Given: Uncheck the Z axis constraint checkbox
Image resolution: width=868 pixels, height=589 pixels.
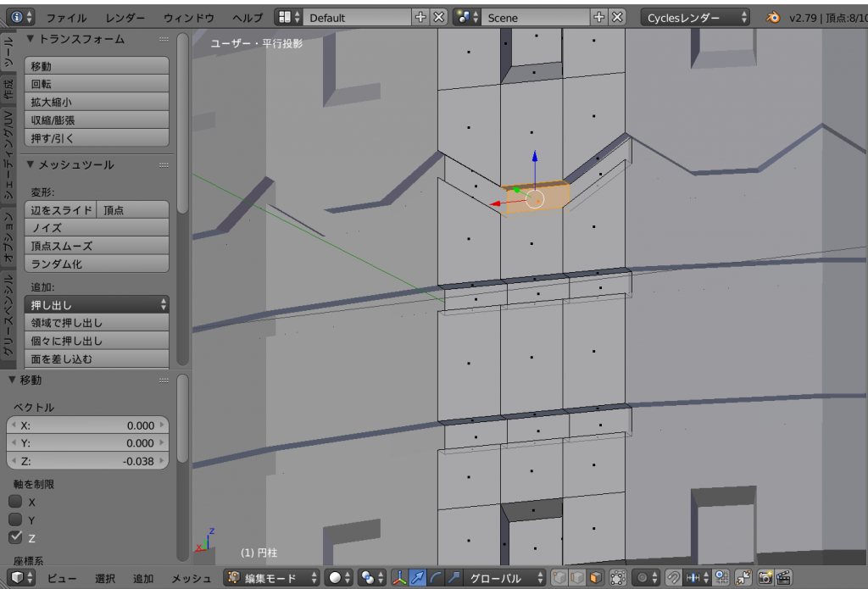Looking at the screenshot, I should click(15, 537).
